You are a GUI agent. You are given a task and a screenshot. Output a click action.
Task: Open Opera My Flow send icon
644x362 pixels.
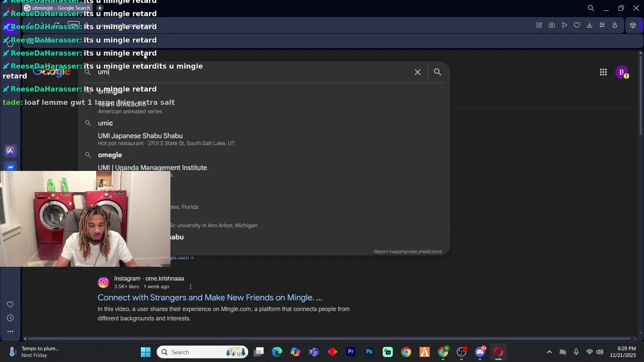565,25
